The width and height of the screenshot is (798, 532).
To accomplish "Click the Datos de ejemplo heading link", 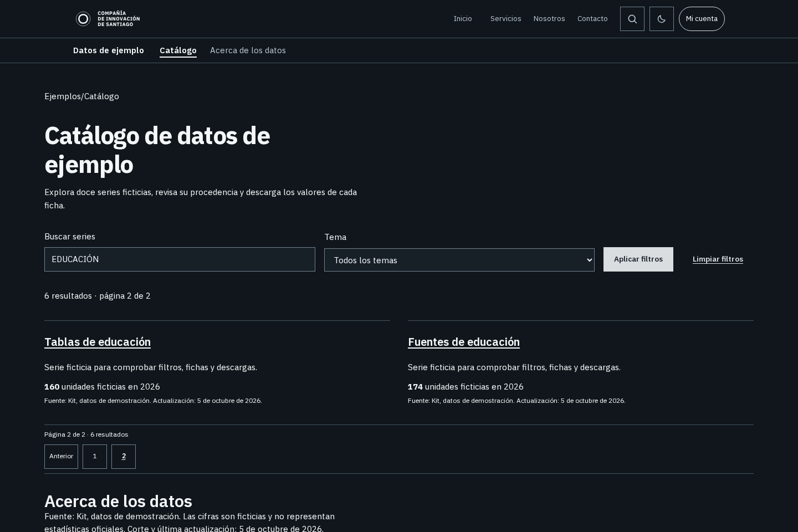I will click(109, 50).
